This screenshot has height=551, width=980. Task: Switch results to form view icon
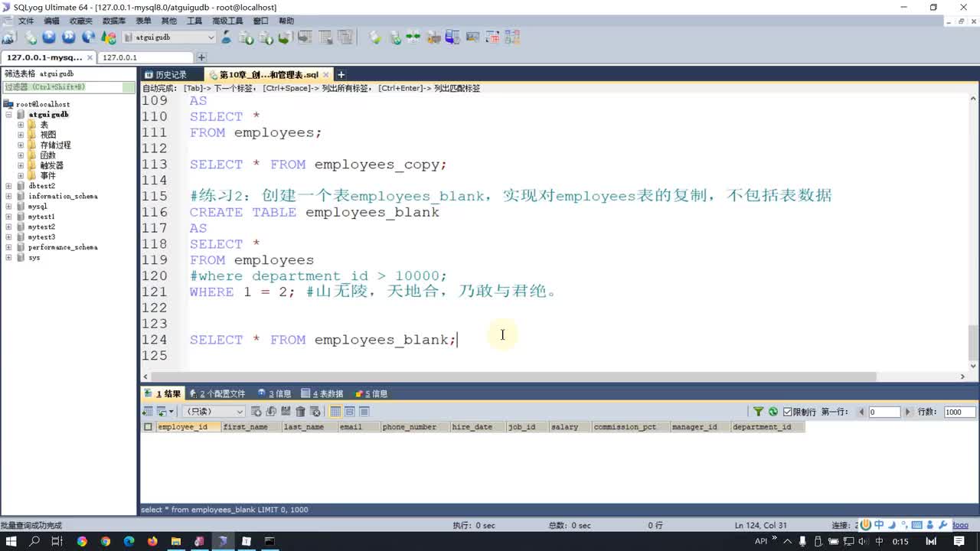pos(350,412)
